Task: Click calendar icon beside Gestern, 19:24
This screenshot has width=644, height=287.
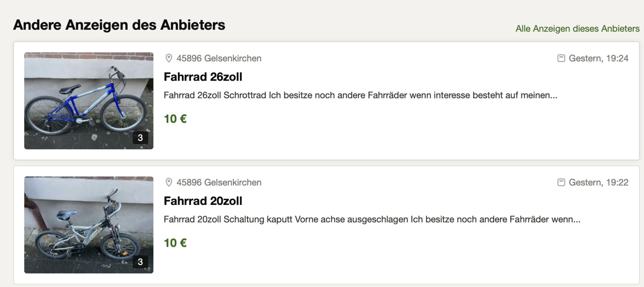Action: [x=561, y=58]
